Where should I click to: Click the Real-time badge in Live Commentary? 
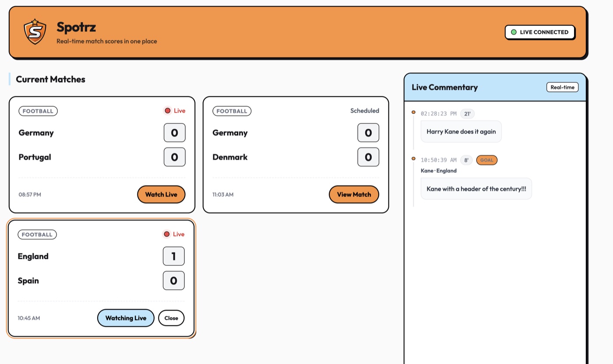[x=562, y=87]
